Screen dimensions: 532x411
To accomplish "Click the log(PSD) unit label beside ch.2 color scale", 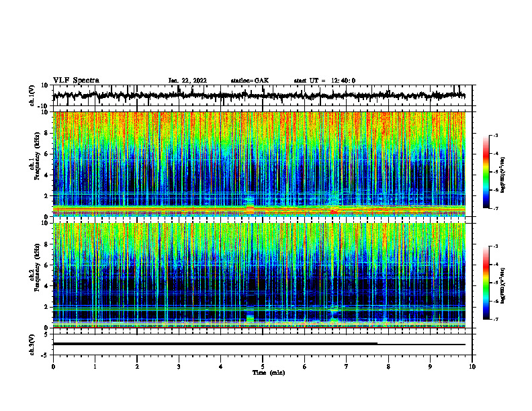I will (503, 285).
